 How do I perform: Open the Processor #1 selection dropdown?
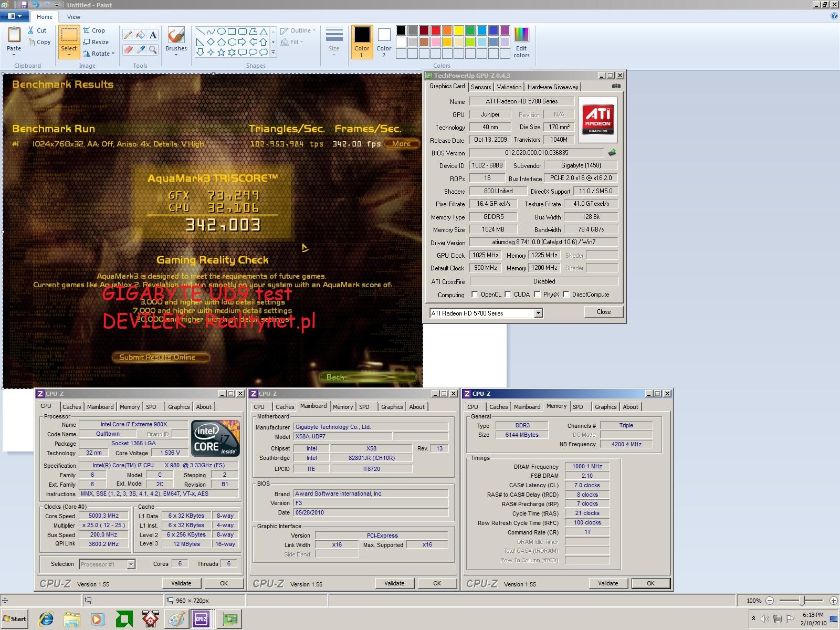click(x=131, y=564)
